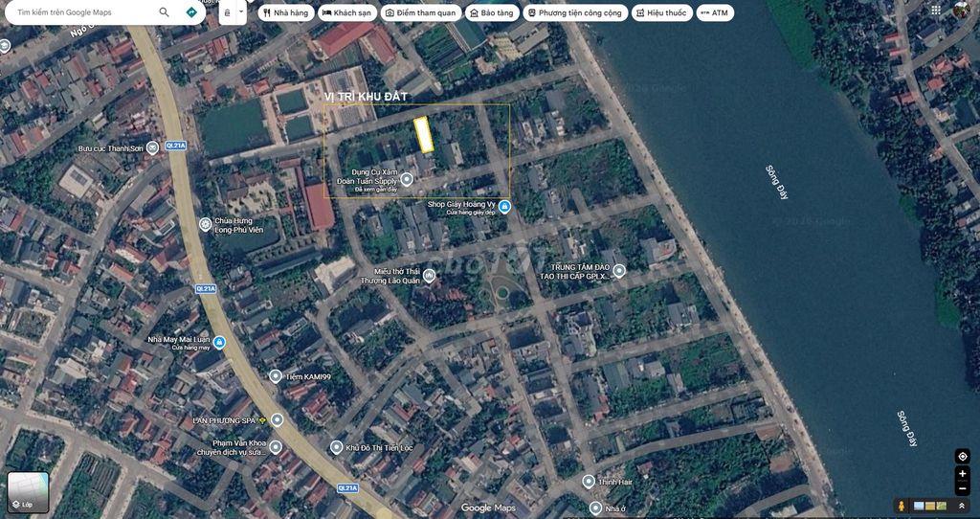Click the Miếu thờ Thái Thượng Lão Quân pin
The image size is (980, 519).
[x=429, y=276]
